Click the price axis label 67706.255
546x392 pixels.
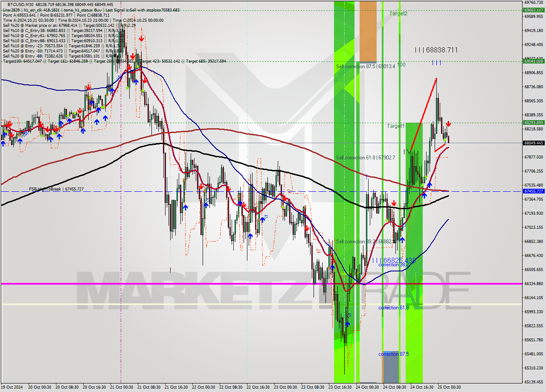pos(534,171)
